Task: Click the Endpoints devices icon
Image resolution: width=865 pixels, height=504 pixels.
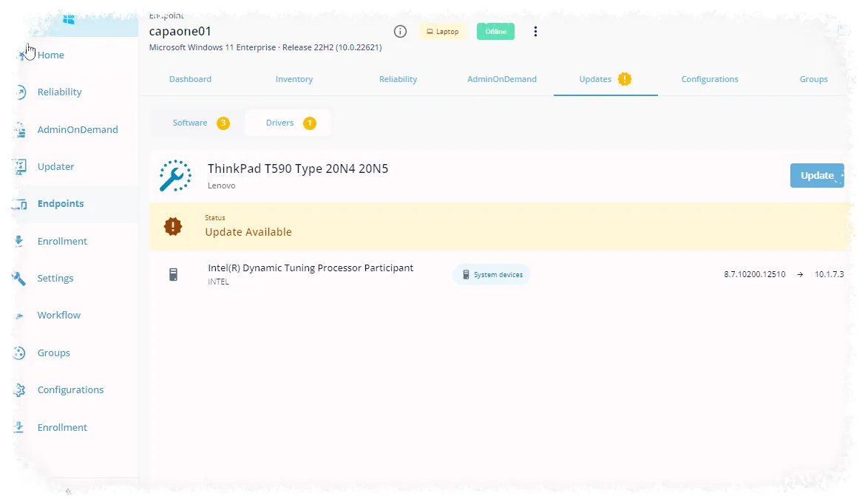Action: 20,204
